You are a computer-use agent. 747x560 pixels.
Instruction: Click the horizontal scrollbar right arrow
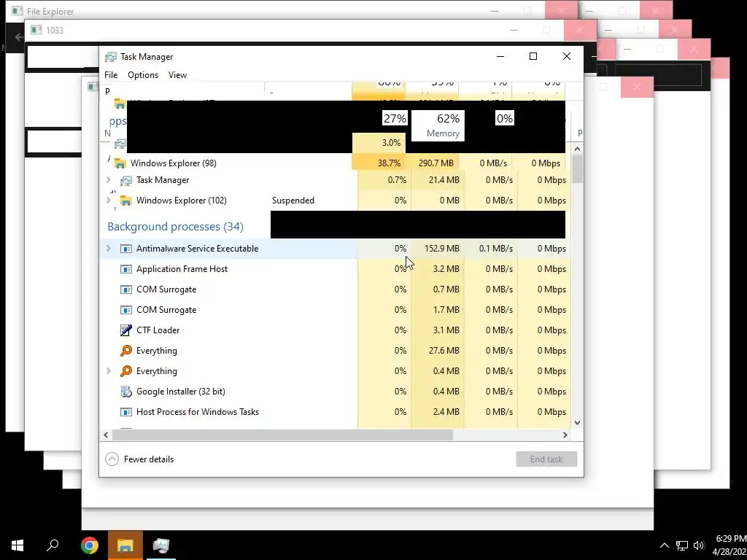(565, 435)
